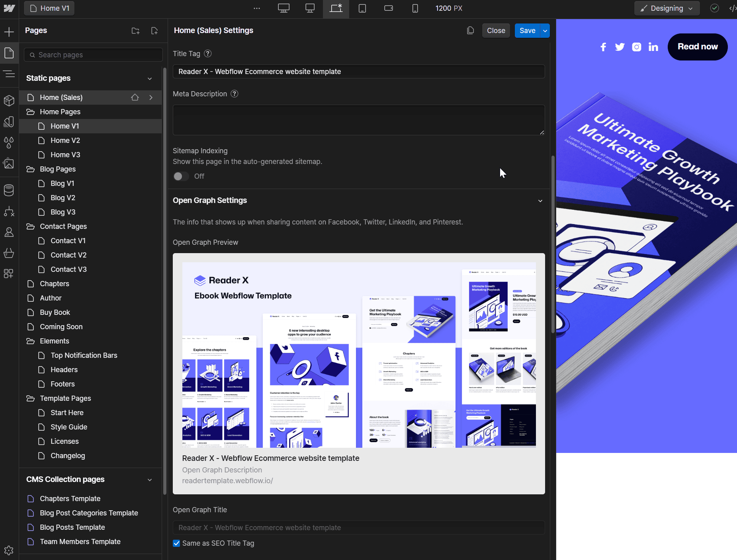
Task: Select the standard desktop breakpoint
Action: 310,8
